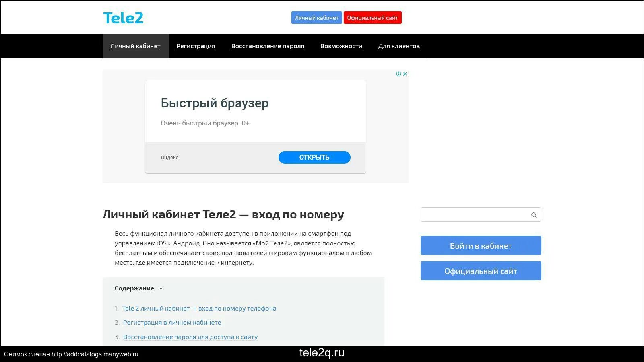Click the Содержание heading text

134,288
